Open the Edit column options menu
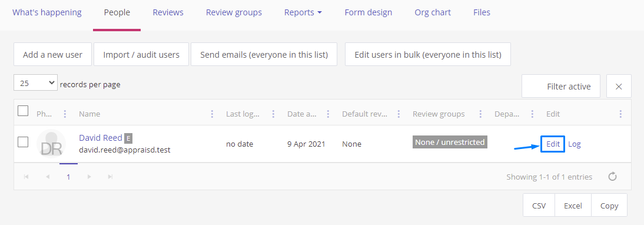 point(620,114)
